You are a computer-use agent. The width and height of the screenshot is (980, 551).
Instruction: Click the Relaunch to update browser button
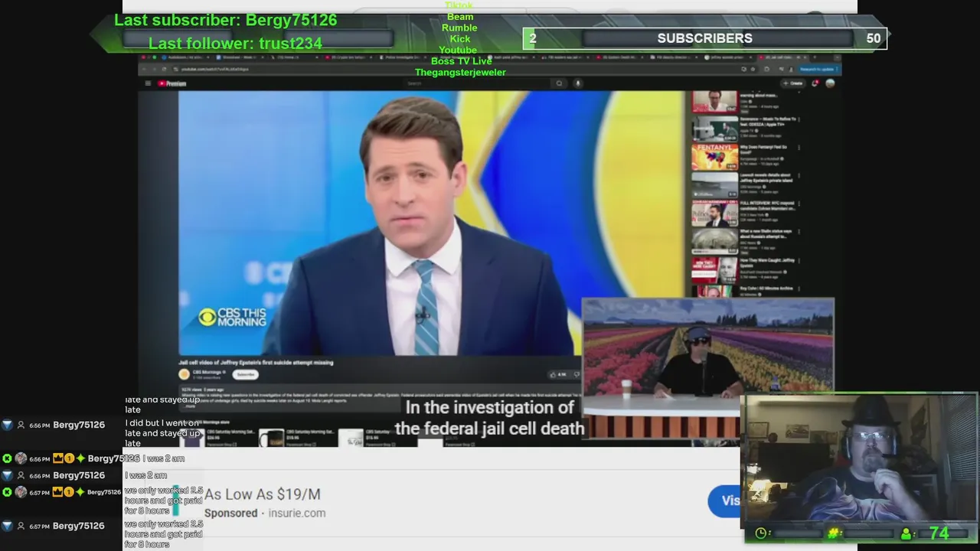pyautogui.click(x=817, y=69)
